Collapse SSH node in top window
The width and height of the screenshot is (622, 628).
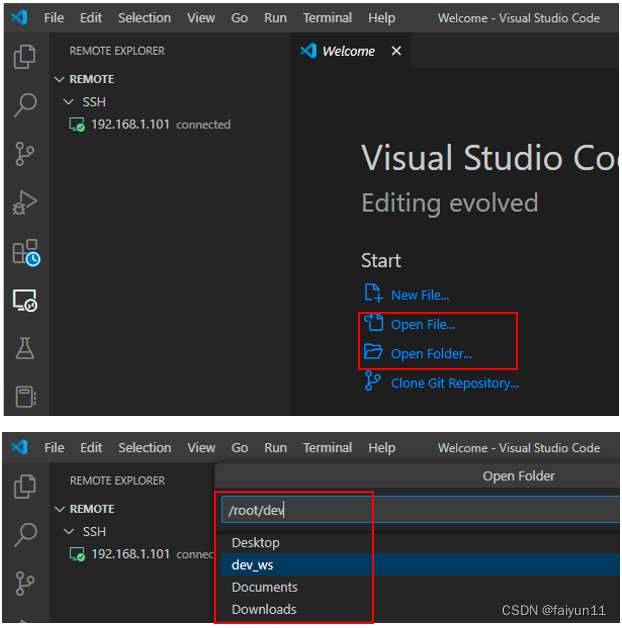click(69, 102)
